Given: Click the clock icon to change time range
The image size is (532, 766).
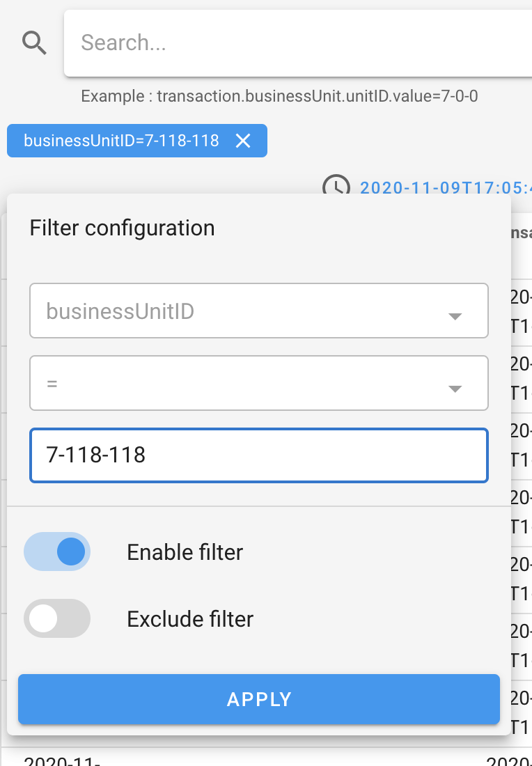Looking at the screenshot, I should coord(337,188).
